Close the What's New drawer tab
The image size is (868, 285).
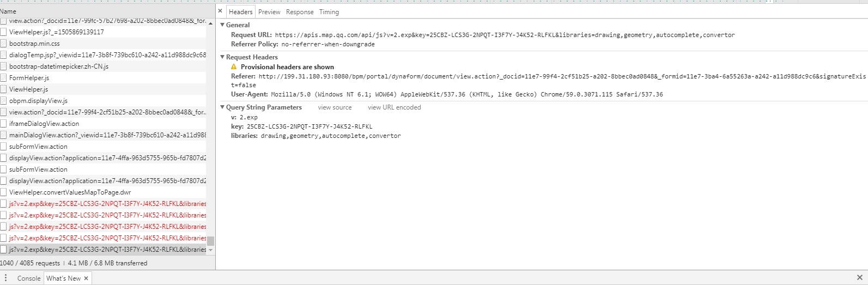point(86,278)
